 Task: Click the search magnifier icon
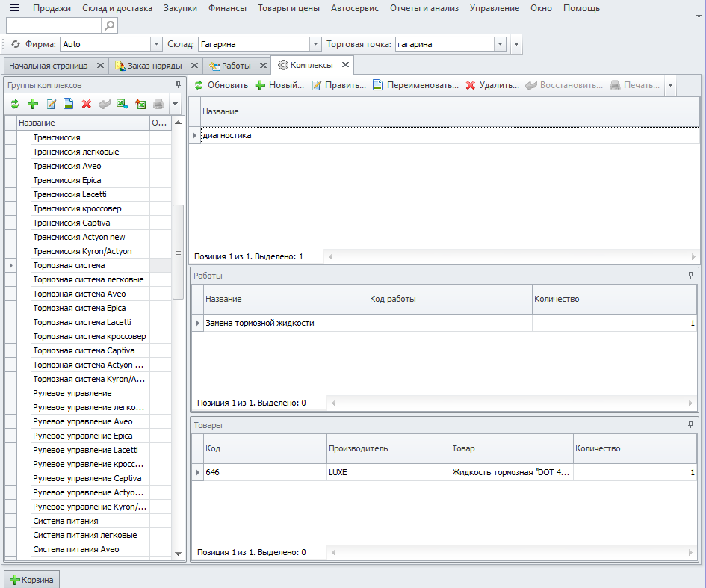(x=109, y=25)
